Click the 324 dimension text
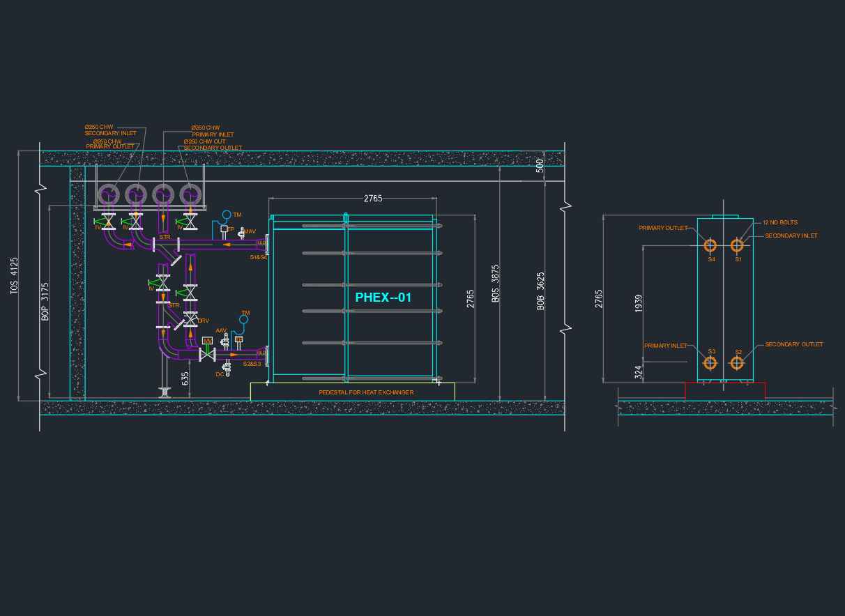The width and height of the screenshot is (845, 616). (639, 372)
